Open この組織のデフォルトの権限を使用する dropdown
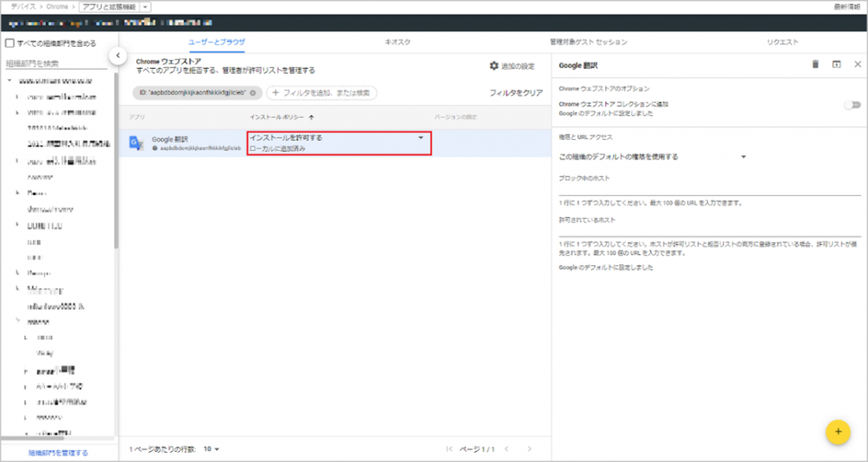Viewport: 868px width, 462px height. 653,157
